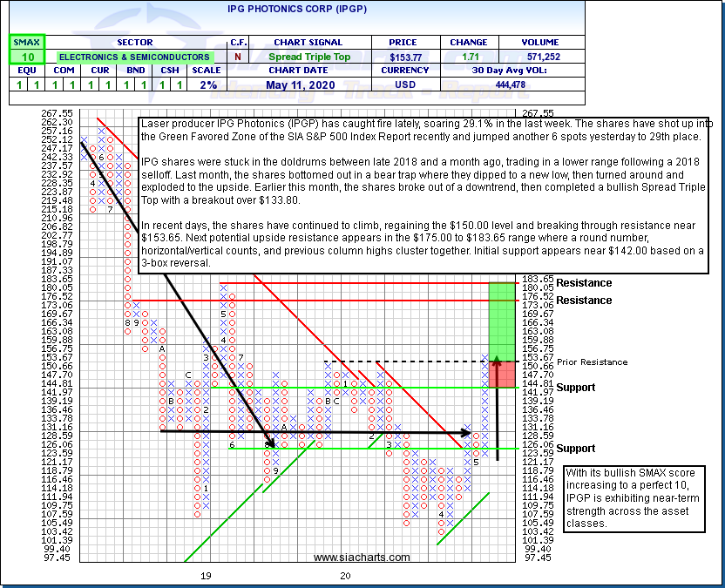Screen dimensions: 725x588
Task: Click the Prior Resistance label
Action: 592,362
